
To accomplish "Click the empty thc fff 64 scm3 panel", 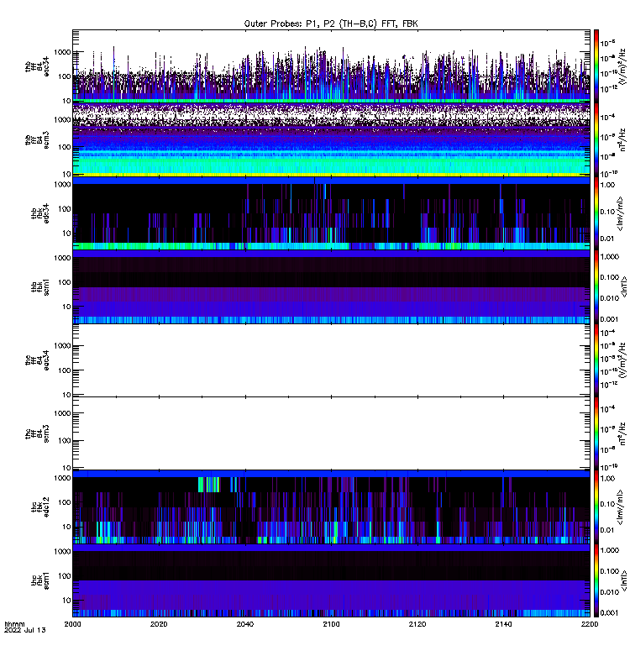I will 331,433.
